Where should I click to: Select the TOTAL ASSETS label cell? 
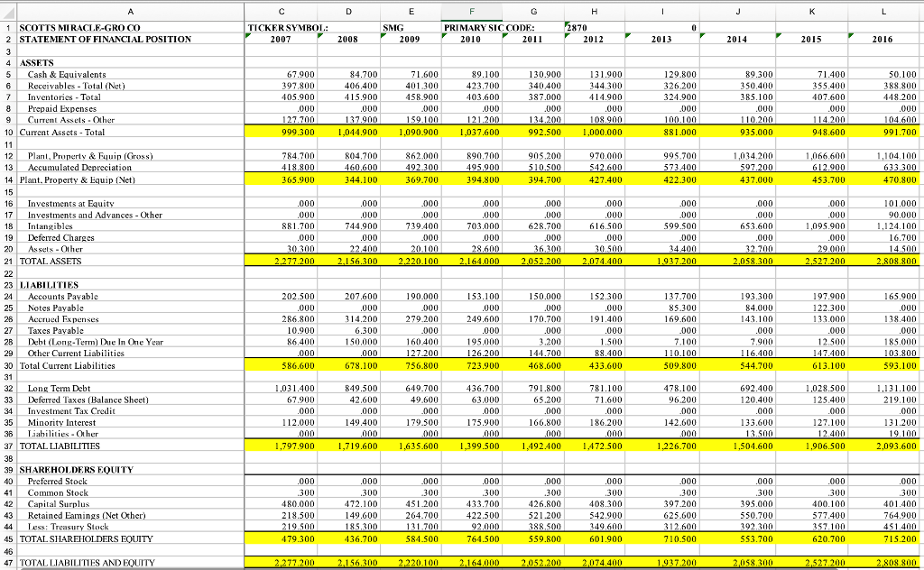pos(63,260)
